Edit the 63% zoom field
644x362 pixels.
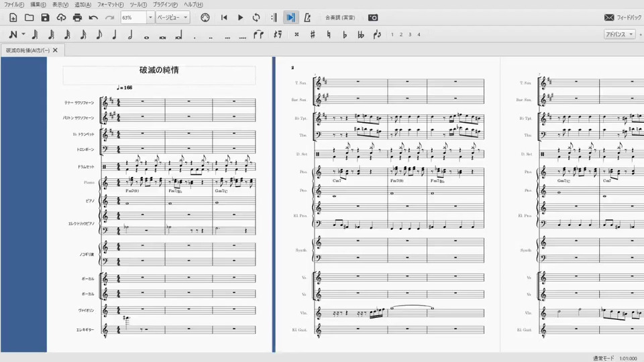pyautogui.click(x=133, y=17)
